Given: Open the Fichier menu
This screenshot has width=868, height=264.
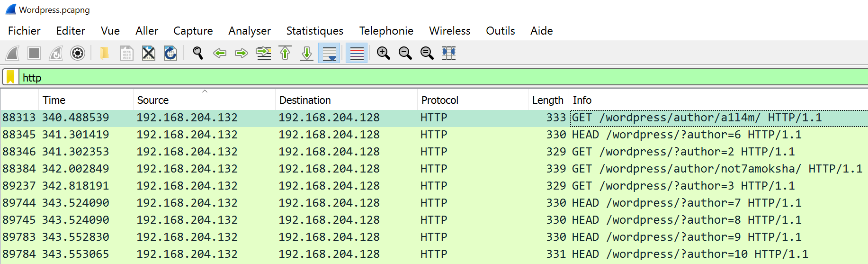Looking at the screenshot, I should (x=24, y=31).
